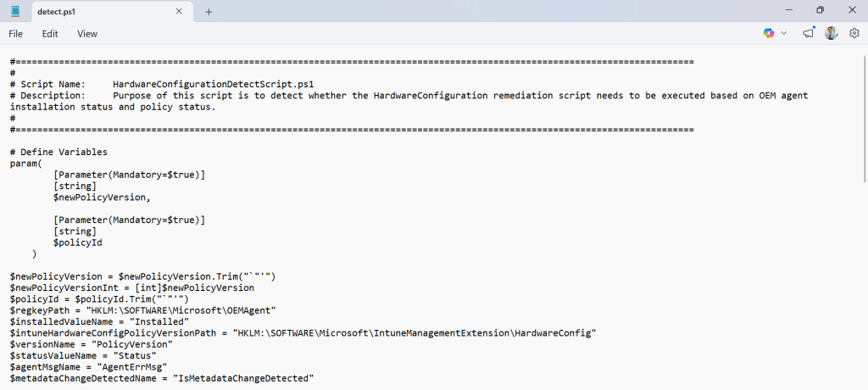The width and height of the screenshot is (868, 390).
Task: Open the megaphone announcements icon
Action: coord(808,33)
